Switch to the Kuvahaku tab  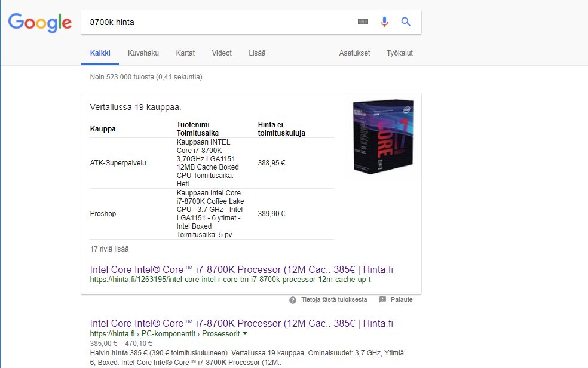click(143, 53)
